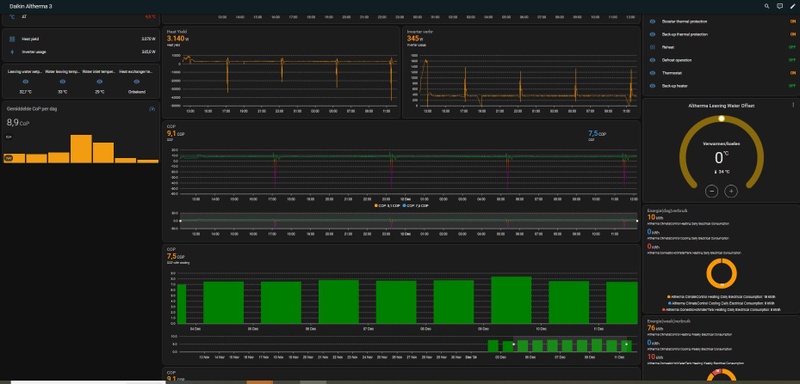Toggle the Booster thermal protection eye icon

[652, 21]
